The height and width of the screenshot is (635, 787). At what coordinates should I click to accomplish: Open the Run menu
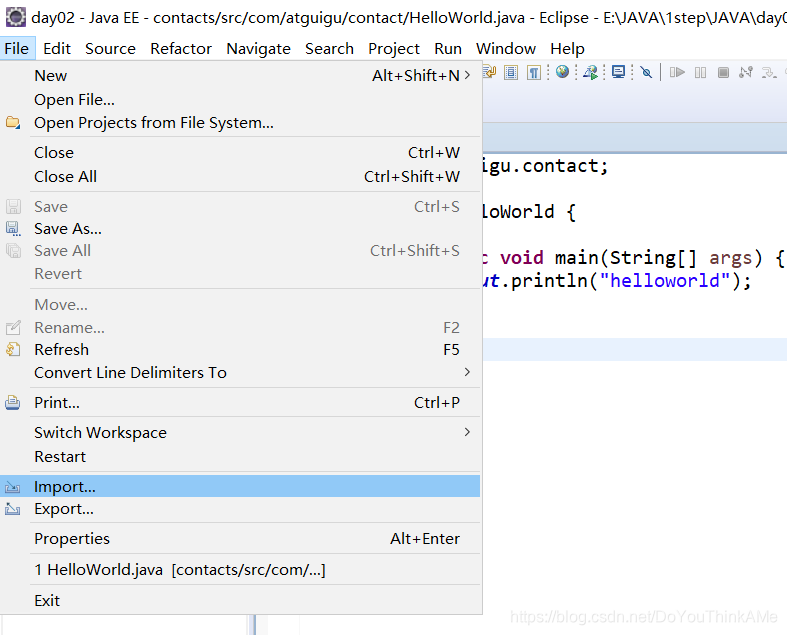pyautogui.click(x=448, y=49)
